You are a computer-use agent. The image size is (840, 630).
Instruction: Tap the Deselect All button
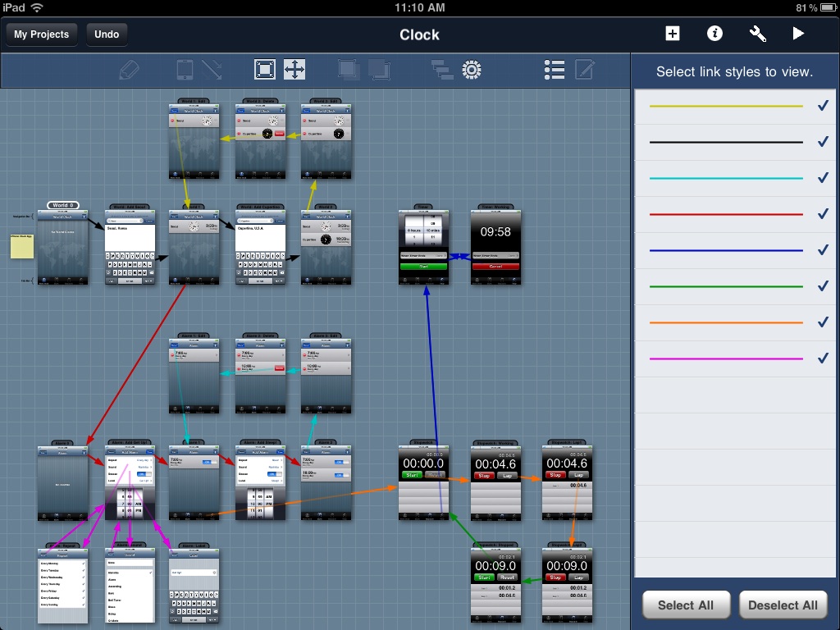pos(783,605)
